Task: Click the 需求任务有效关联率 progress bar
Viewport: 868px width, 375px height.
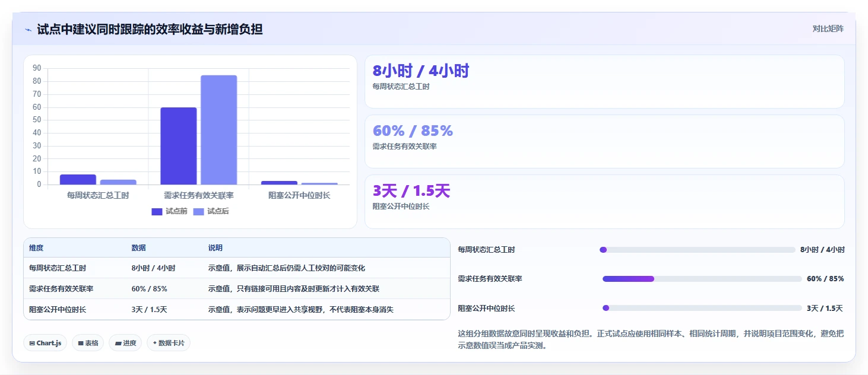Action: (x=702, y=279)
